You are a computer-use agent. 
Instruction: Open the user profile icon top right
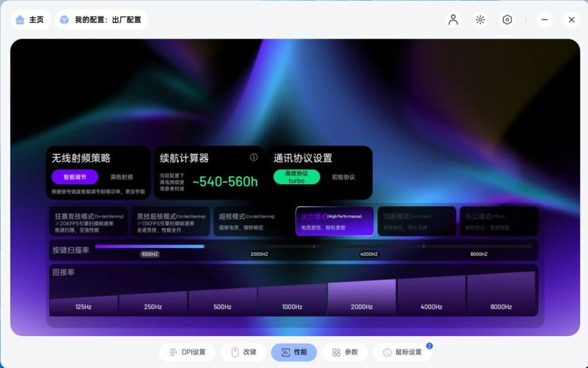click(453, 19)
